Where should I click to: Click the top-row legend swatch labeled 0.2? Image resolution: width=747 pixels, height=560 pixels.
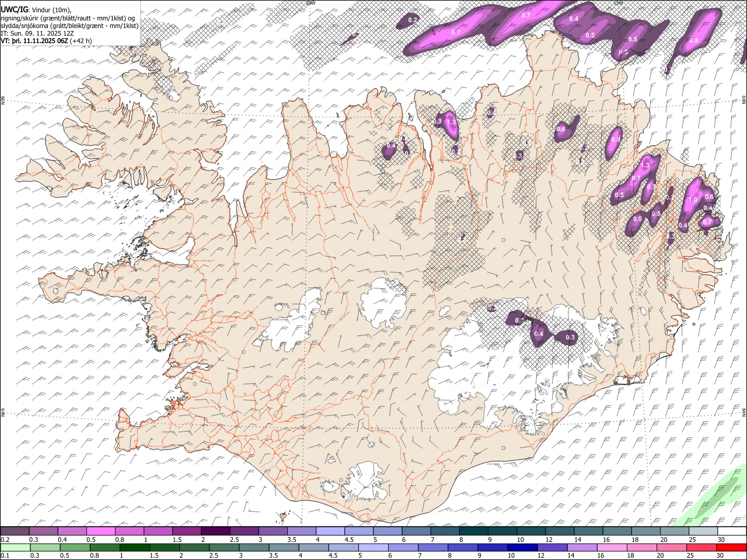[x=15, y=531]
